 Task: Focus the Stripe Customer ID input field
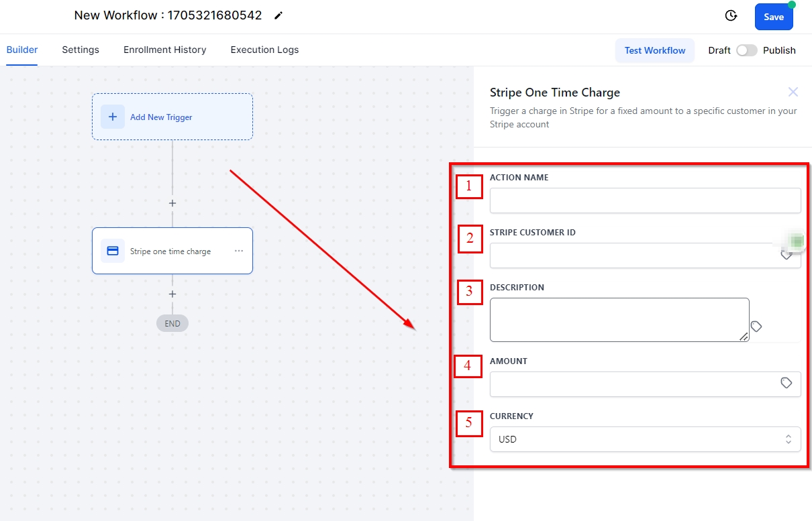pos(631,255)
